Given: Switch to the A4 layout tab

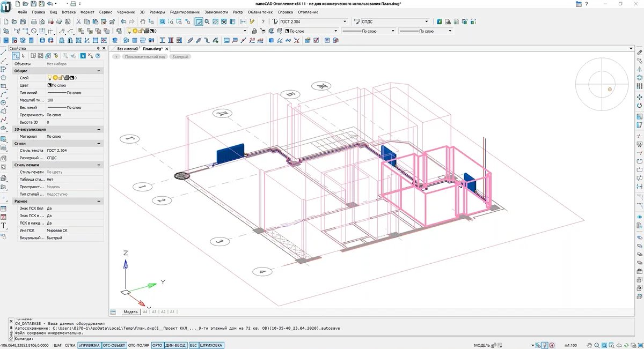Looking at the screenshot, I should [145, 311].
